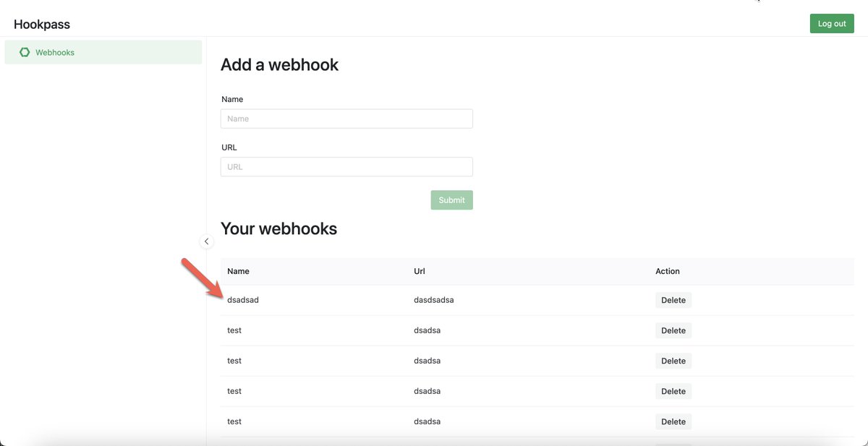Click the Log out button
The width and height of the screenshot is (868, 446).
click(831, 23)
